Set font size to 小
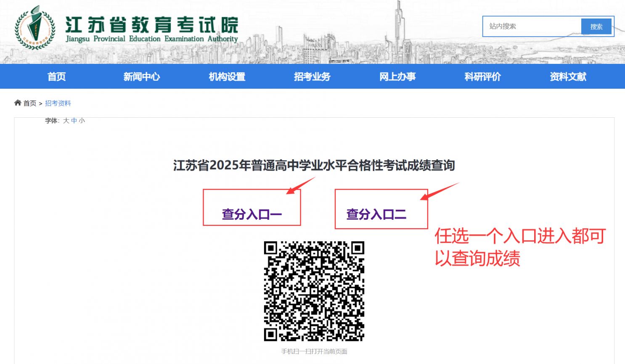 click(x=82, y=121)
